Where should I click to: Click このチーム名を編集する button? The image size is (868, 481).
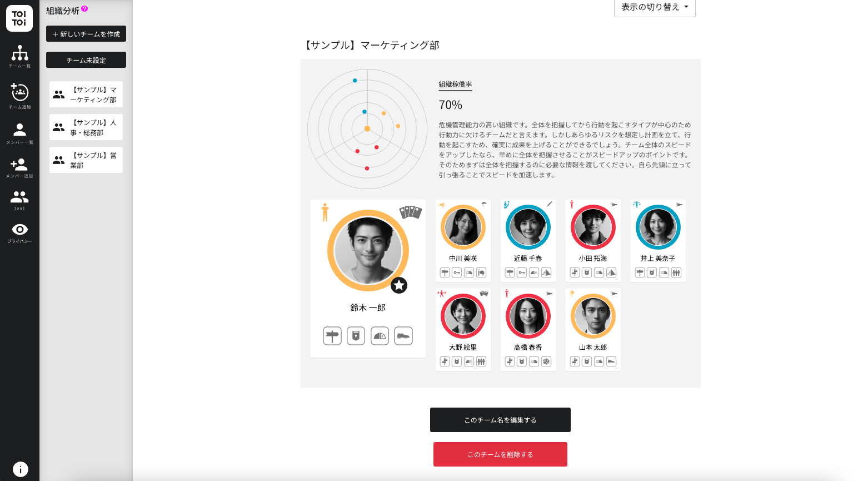[500, 420]
